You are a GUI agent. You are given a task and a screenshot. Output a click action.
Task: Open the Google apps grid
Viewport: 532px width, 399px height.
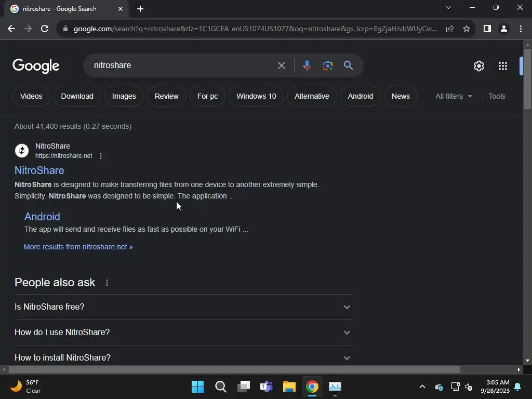[503, 66]
